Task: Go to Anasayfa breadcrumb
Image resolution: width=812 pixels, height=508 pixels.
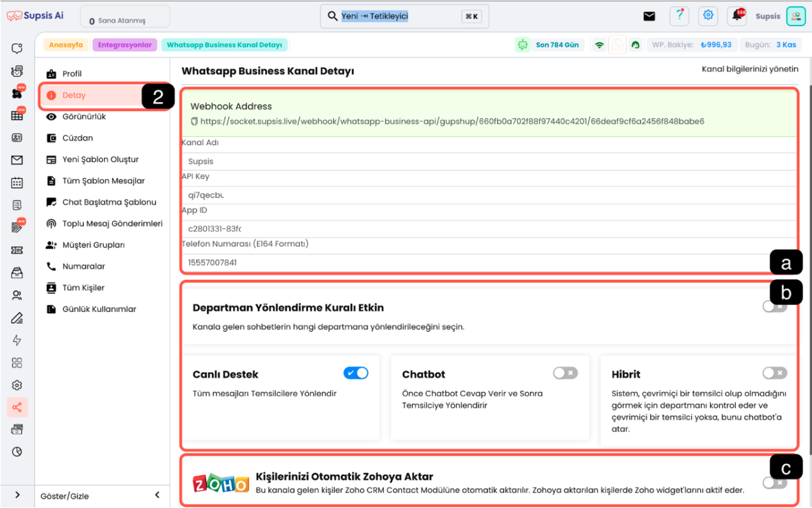Action: (66, 45)
